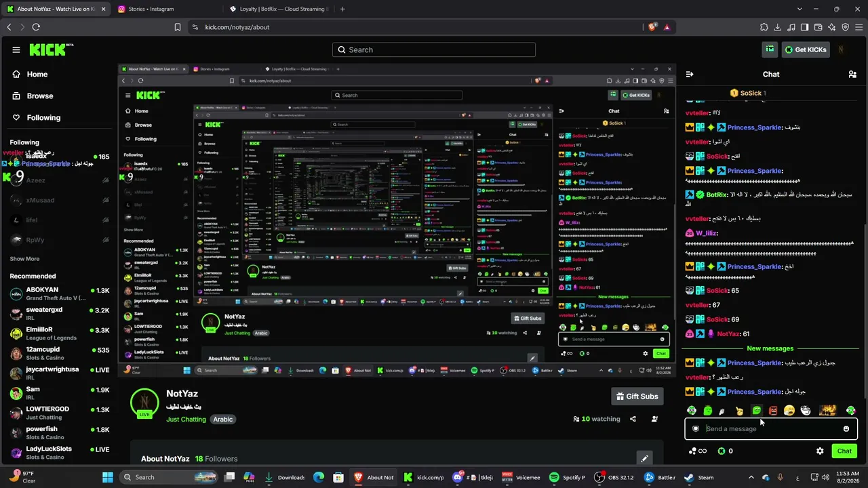Switch to Loyalty BotRix browser tab

(278, 9)
